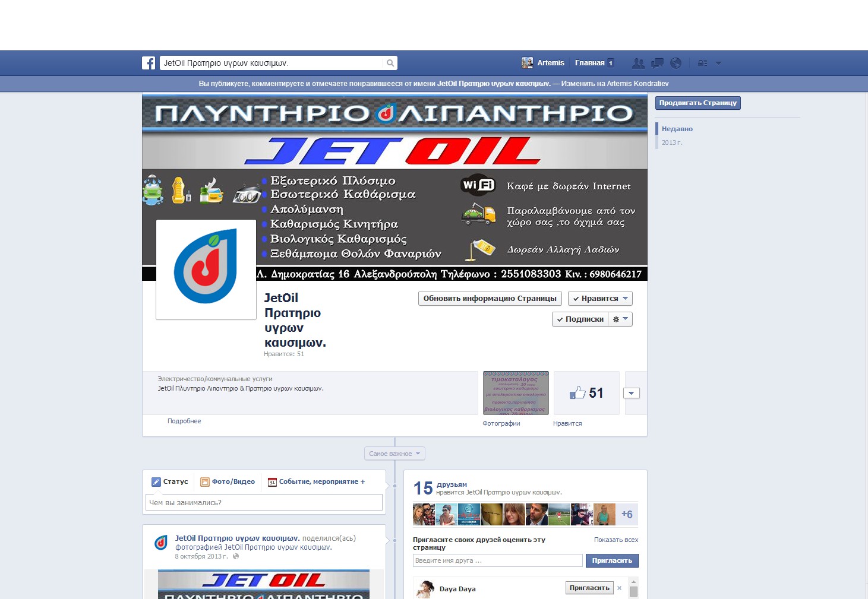Click Показать всех link
This screenshot has height=599, width=868.
[616, 540]
